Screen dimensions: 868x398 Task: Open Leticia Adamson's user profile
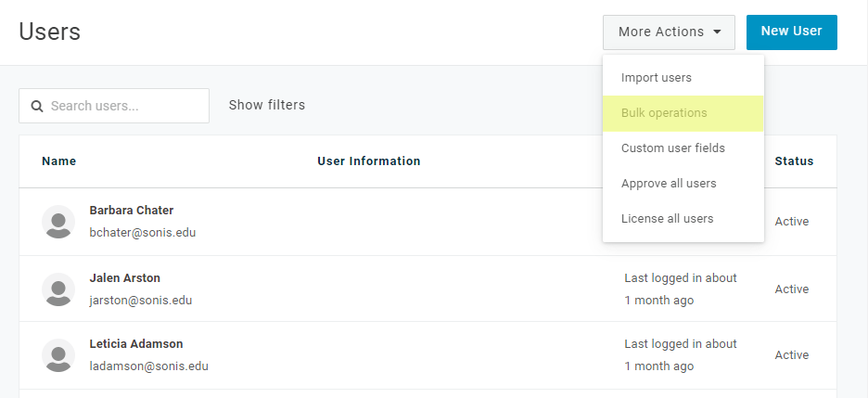pos(135,344)
